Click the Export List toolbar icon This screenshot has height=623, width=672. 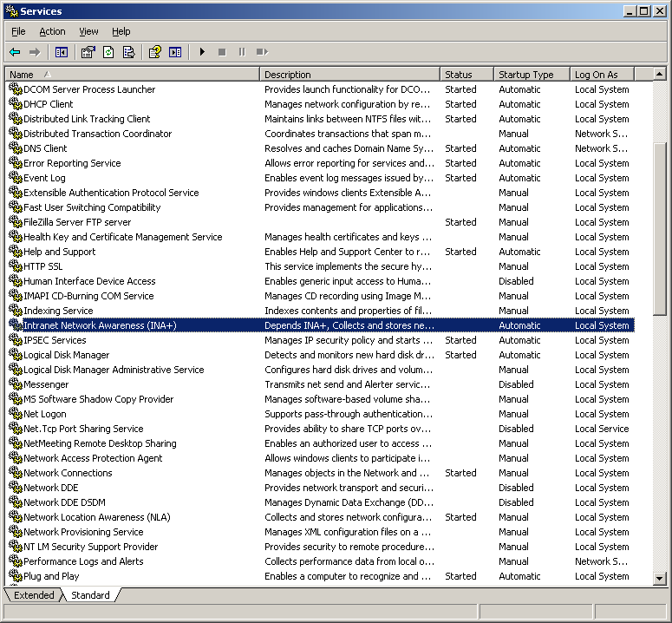click(x=128, y=52)
